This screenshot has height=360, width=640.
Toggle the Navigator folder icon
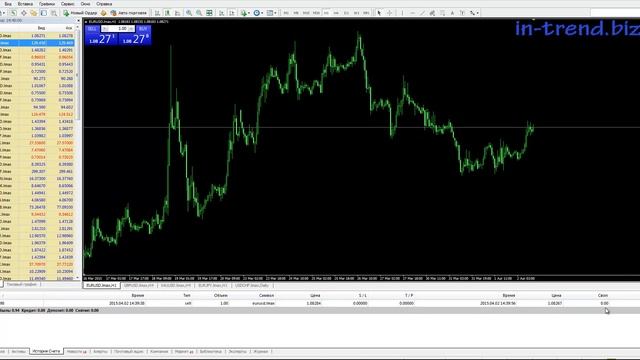click(x=33, y=13)
